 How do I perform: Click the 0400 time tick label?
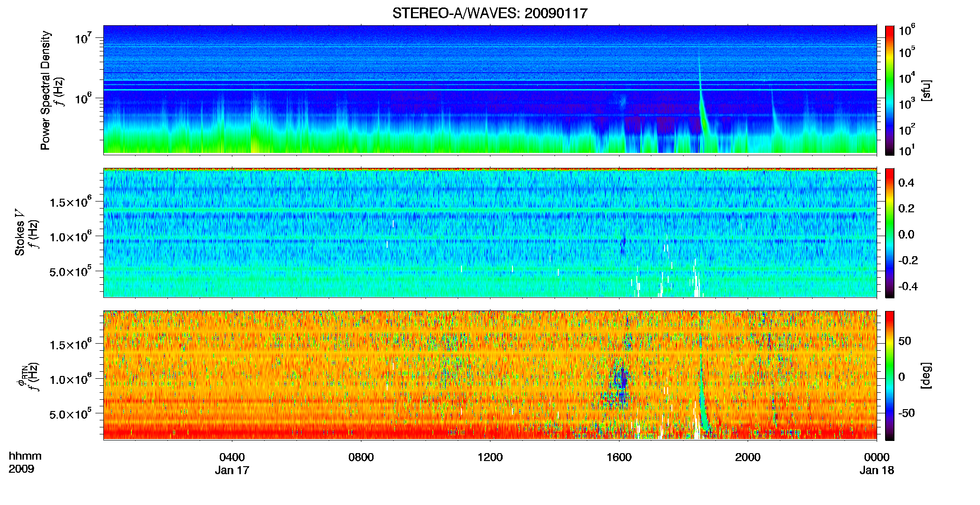(x=232, y=457)
